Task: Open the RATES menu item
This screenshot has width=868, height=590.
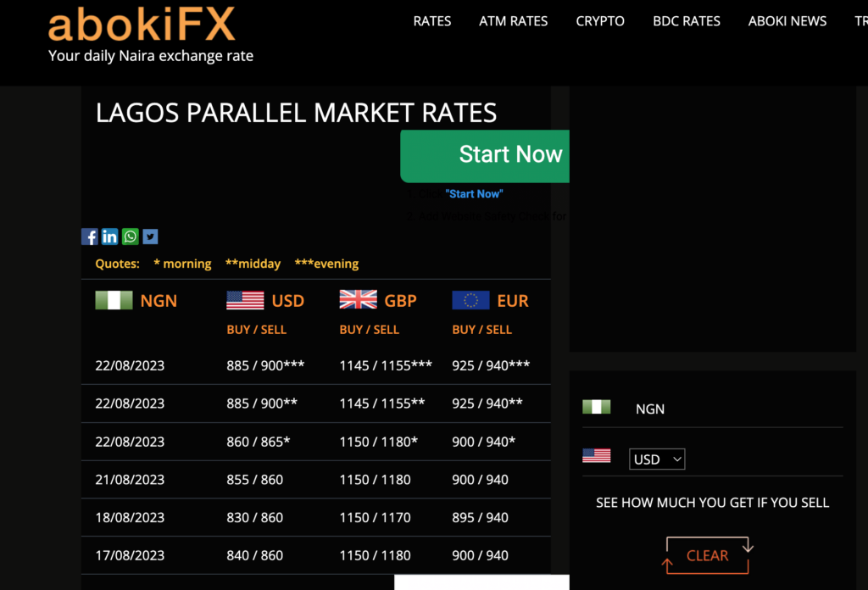Action: [432, 21]
